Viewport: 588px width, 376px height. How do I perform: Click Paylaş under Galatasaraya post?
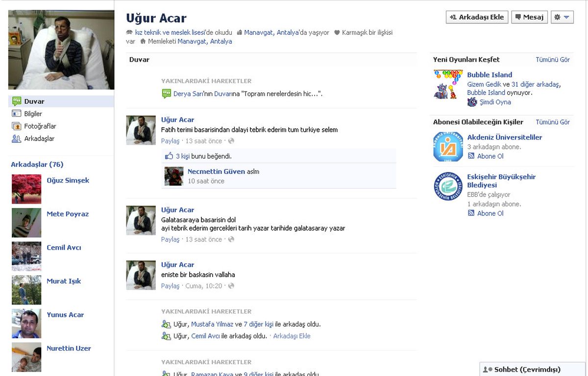point(171,239)
